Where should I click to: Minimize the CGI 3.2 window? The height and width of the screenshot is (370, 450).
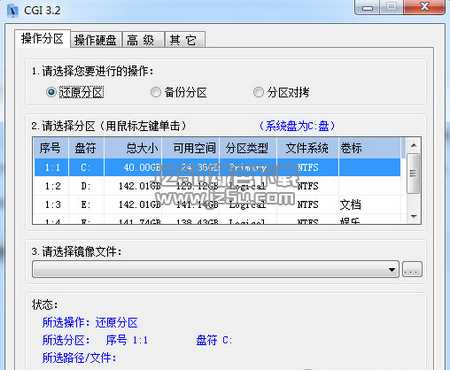(367, 7)
